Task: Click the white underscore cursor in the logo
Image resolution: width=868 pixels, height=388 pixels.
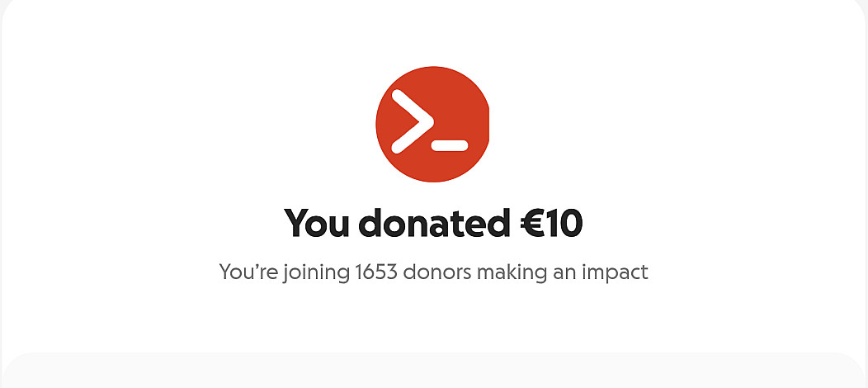Action: 450,145
